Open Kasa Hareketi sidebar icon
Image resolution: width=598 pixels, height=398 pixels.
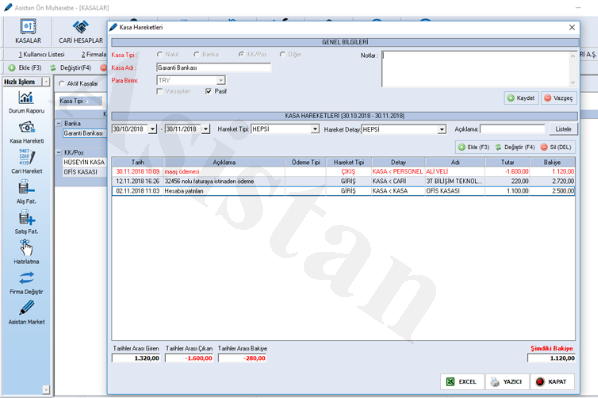(x=27, y=128)
